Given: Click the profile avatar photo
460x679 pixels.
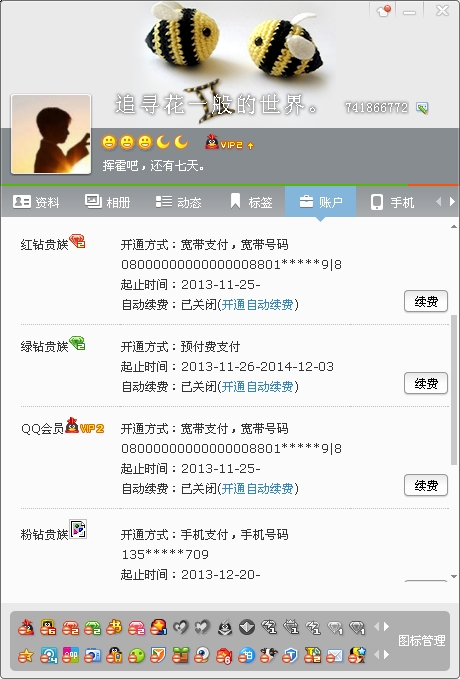Looking at the screenshot, I should [51, 134].
